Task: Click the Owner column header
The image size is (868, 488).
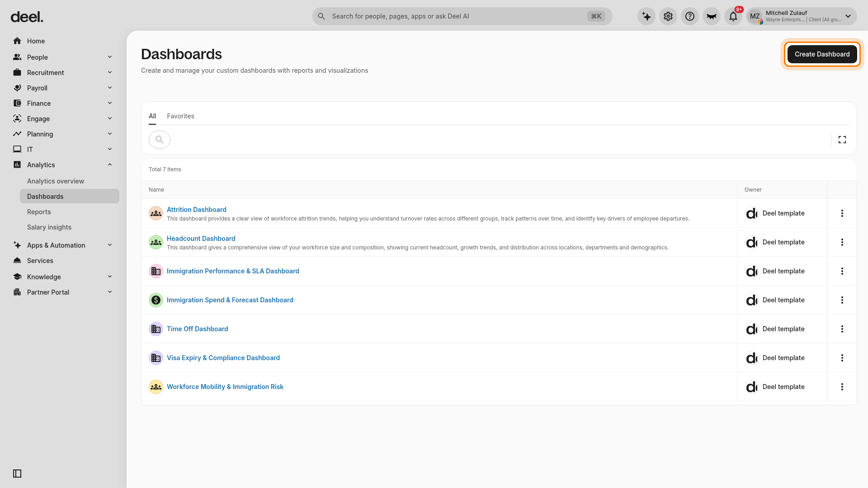Action: [753, 190]
